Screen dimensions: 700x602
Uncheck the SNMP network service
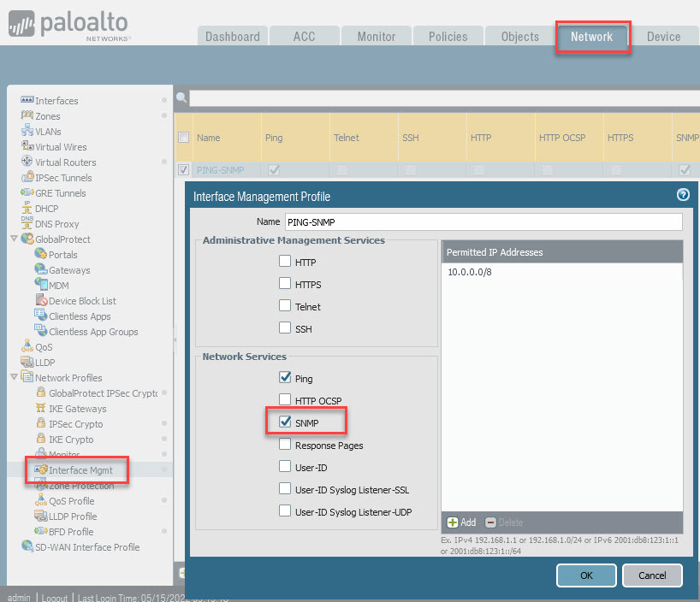285,422
